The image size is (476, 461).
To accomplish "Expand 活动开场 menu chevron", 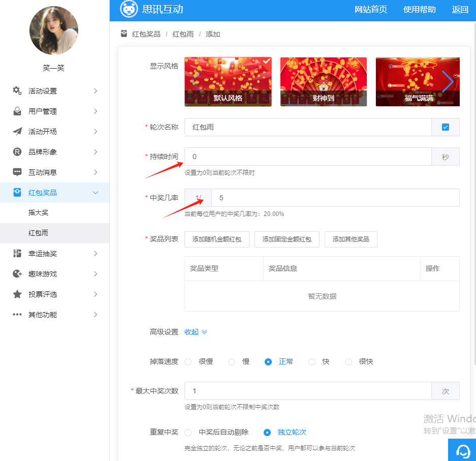I will tap(96, 132).
